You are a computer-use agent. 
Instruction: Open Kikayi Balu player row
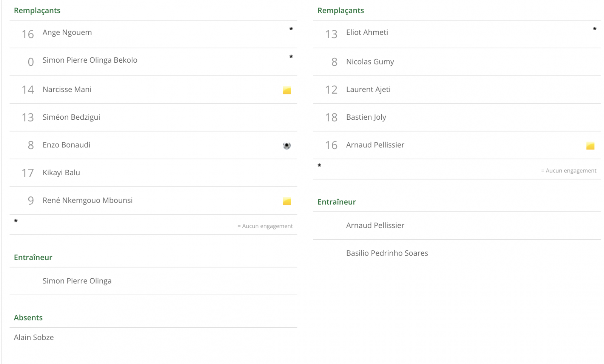coord(153,173)
